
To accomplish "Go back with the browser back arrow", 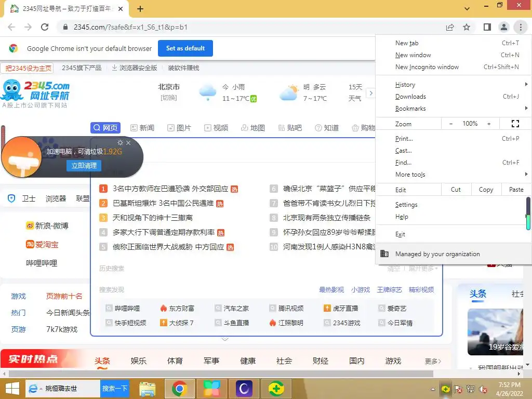I will pos(11,27).
